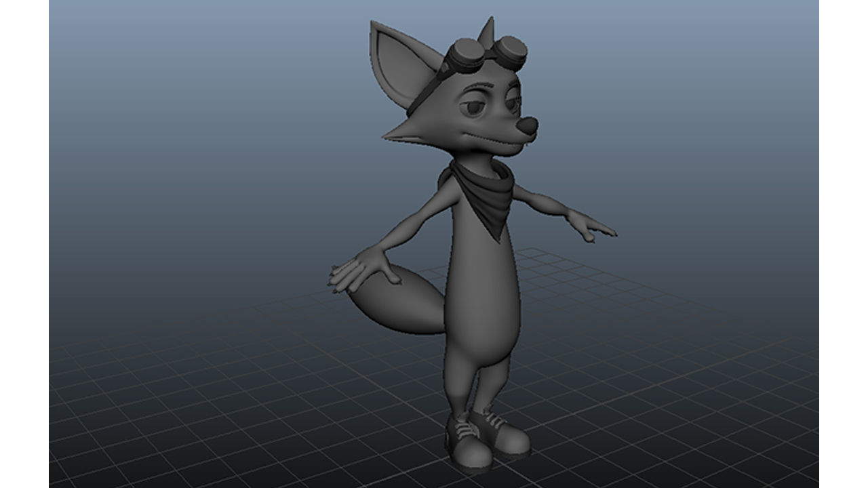This screenshot has height=488, width=868.
Task: Select the fox's bushy tail
Action: 399,300
